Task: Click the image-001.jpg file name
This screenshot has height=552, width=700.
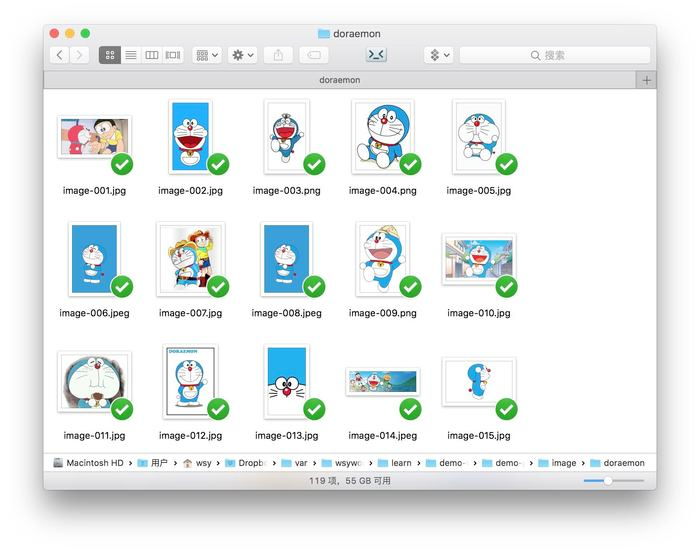Action: tap(94, 191)
